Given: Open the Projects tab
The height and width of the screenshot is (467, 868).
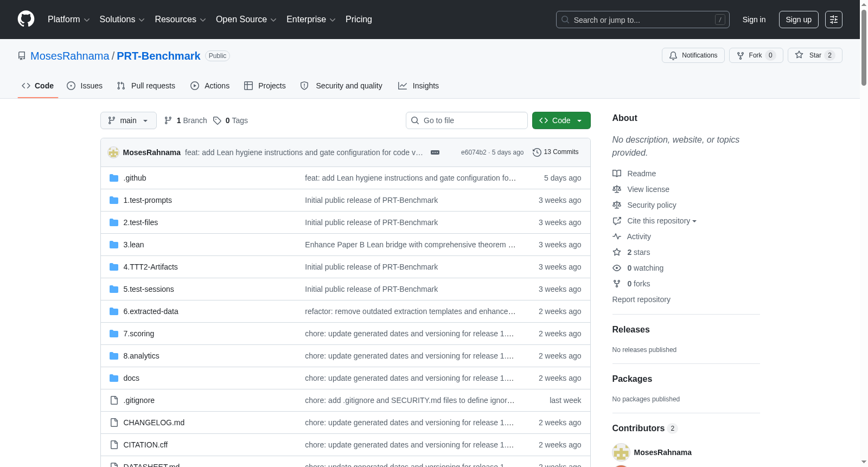Looking at the screenshot, I should [265, 86].
